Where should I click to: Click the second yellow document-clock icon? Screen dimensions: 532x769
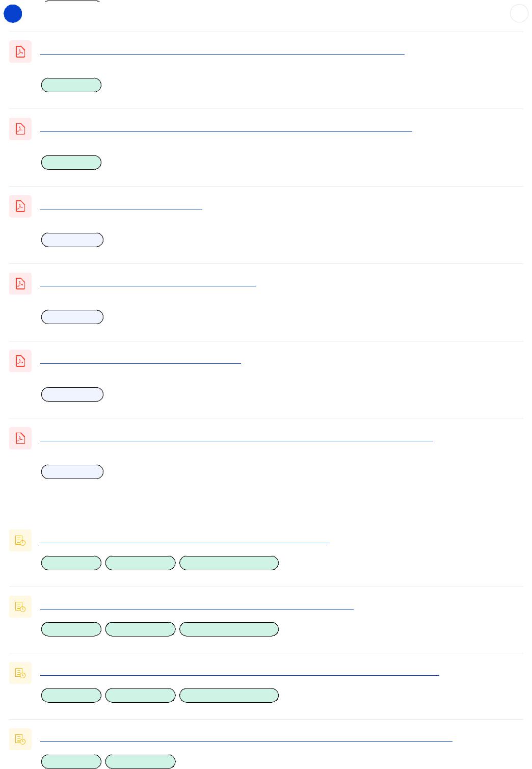(x=20, y=607)
